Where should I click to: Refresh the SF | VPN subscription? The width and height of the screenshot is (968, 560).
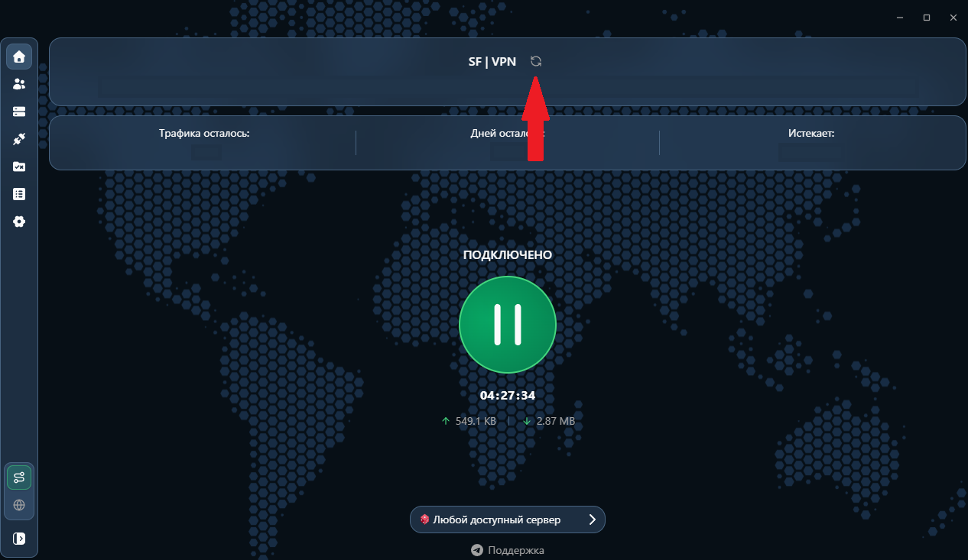point(536,62)
